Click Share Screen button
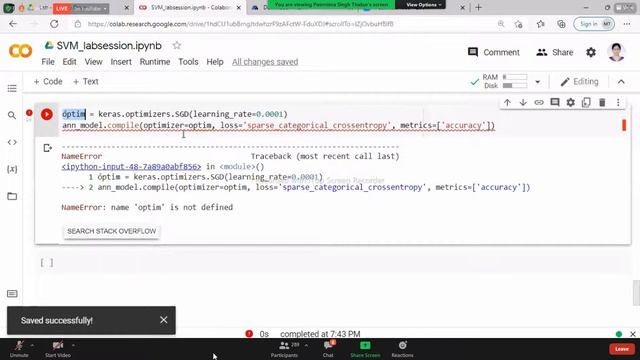This screenshot has height=360, width=640. (365, 349)
